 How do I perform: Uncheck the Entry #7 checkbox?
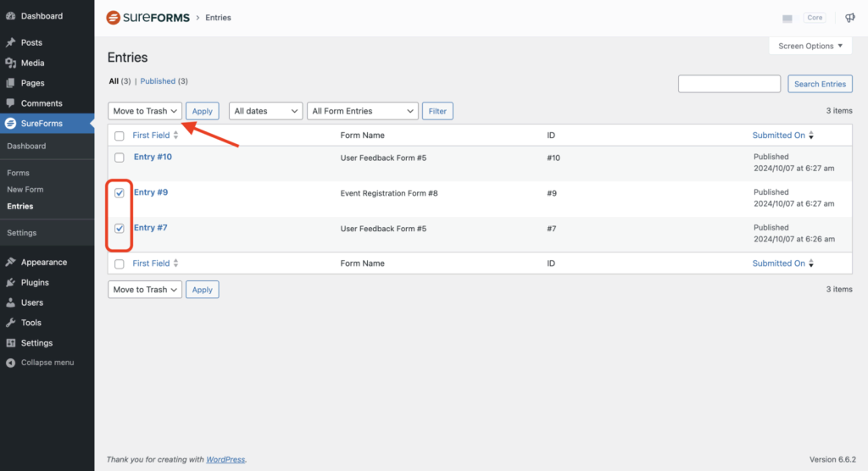120,229
